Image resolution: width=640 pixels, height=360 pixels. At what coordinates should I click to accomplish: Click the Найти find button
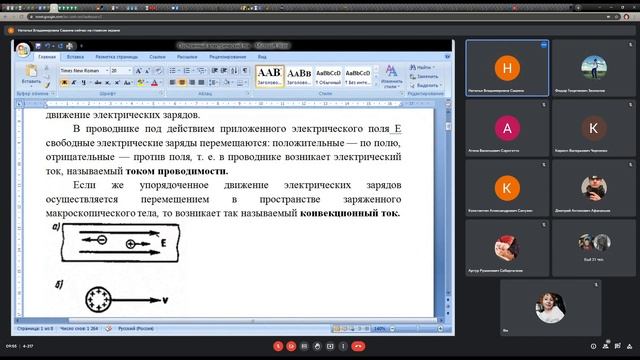click(x=423, y=67)
